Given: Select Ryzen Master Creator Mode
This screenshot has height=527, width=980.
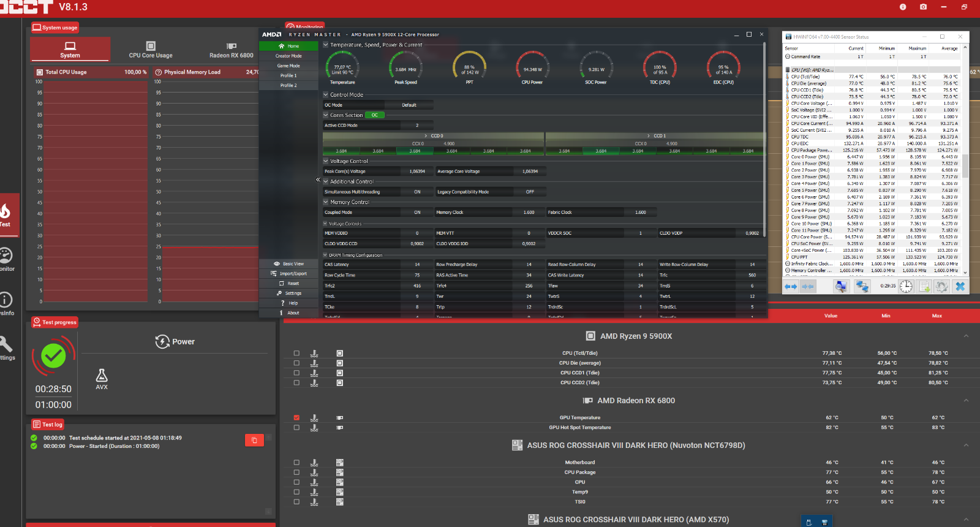Looking at the screenshot, I should click(x=288, y=56).
